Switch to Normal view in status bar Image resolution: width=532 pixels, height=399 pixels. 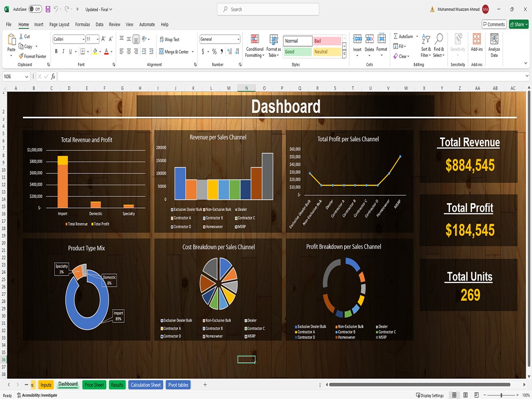(x=454, y=395)
